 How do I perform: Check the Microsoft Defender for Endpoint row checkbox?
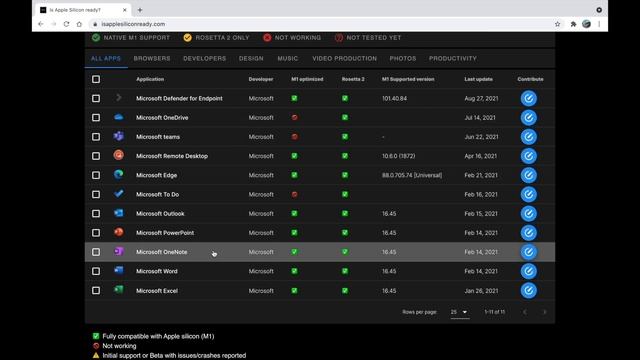(96, 98)
